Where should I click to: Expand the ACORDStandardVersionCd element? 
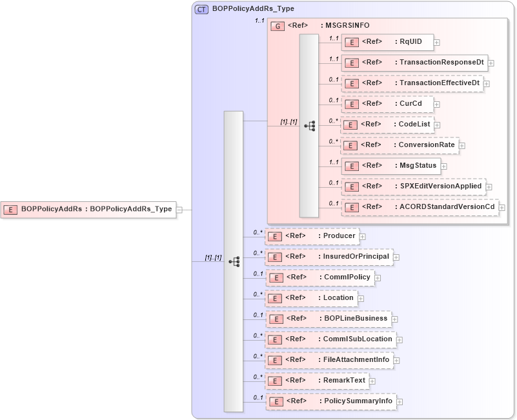[x=503, y=207]
